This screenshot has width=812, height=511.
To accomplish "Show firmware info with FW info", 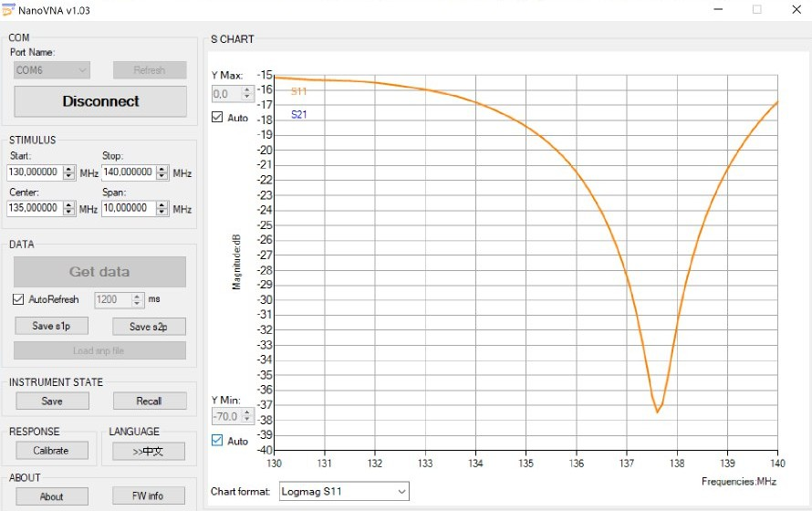I will tap(149, 496).
